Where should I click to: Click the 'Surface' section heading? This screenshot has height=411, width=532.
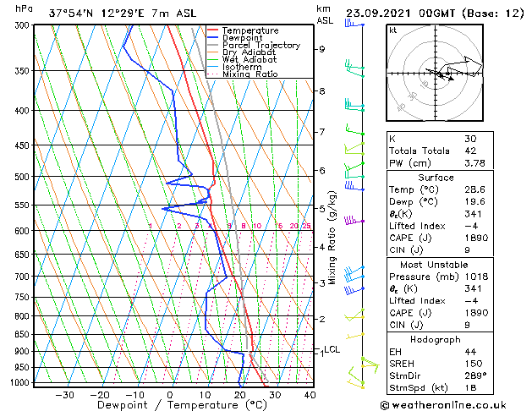[x=436, y=178]
